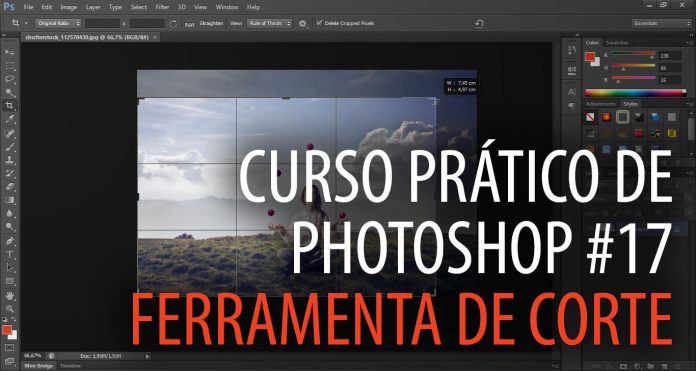
Task: Select the Eraser tool
Action: point(9,187)
